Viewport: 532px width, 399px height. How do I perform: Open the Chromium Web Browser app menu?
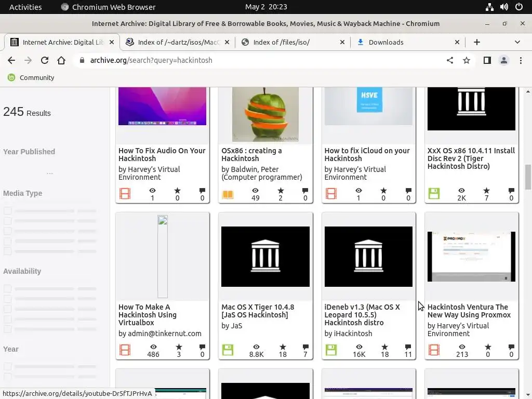tap(108, 7)
